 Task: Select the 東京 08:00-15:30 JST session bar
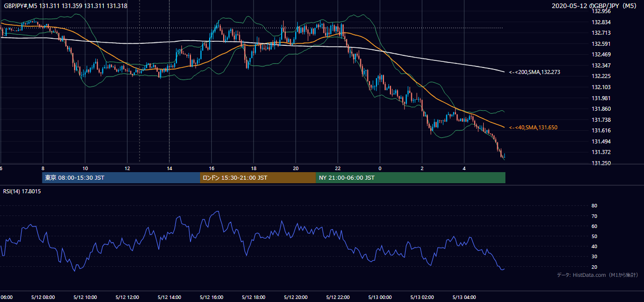[x=121, y=178]
